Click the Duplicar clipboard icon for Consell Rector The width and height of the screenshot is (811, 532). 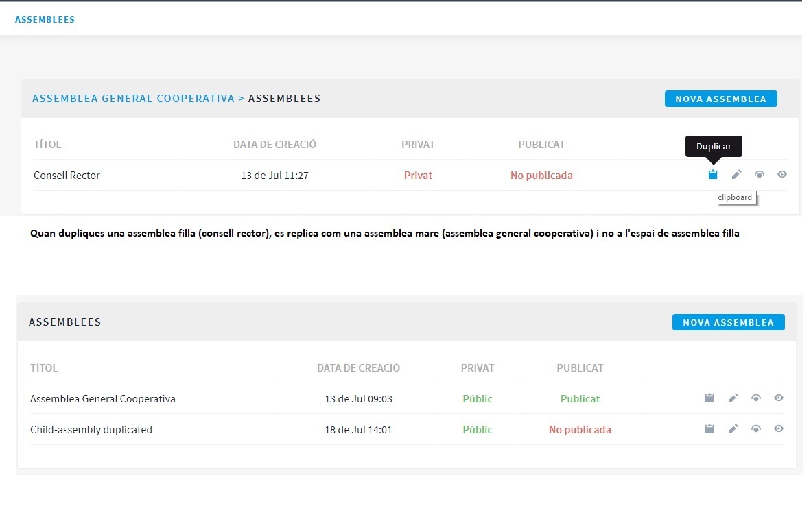tap(713, 175)
